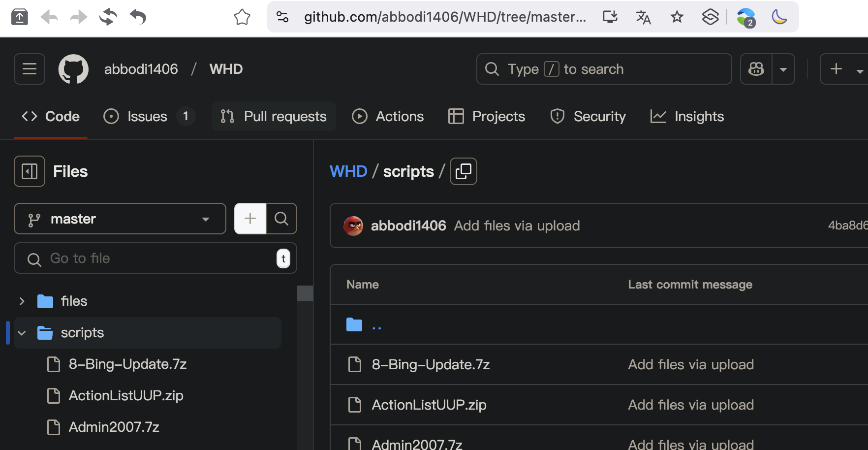Open abbodi1406 avatar in commit bar
Viewport: 868px width, 450px height.
[353, 226]
